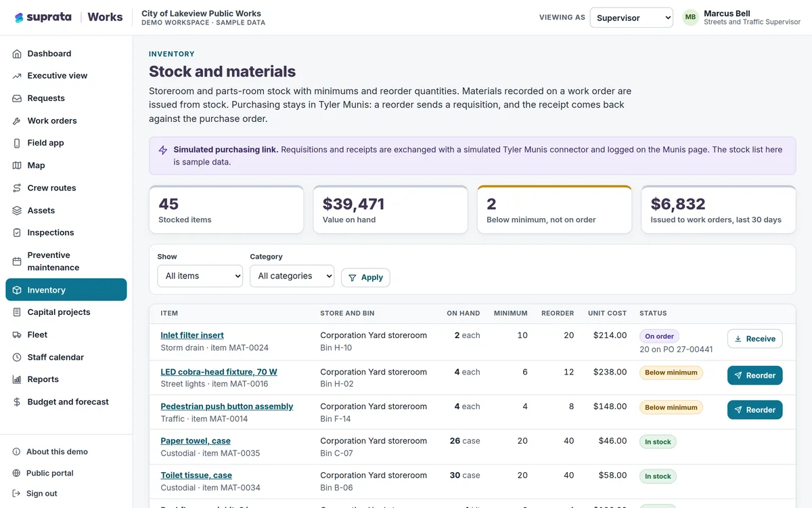Image resolution: width=812 pixels, height=508 pixels.
Task: Click the On order status badge
Action: tap(659, 337)
